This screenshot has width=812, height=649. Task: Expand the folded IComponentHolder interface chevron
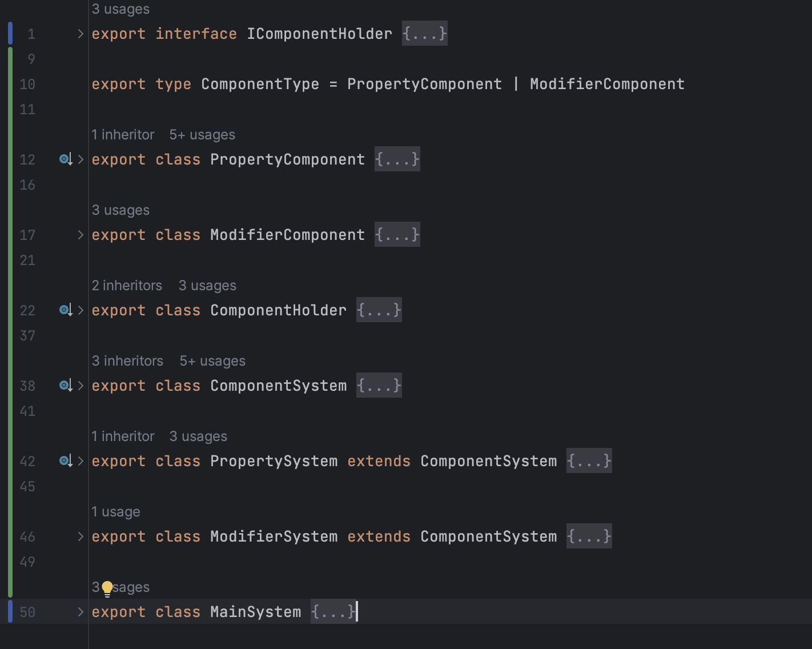click(x=81, y=34)
